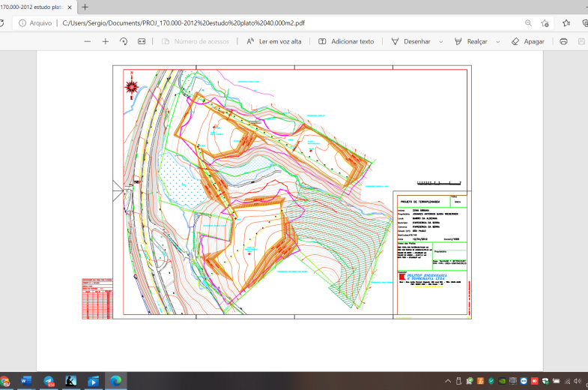Click Ler em voz alta
588x390 pixels.
tap(273, 41)
